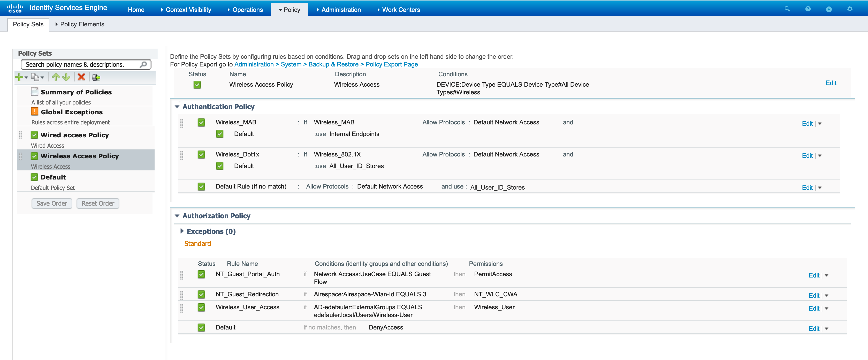Open the Work Centers menu

(x=398, y=10)
